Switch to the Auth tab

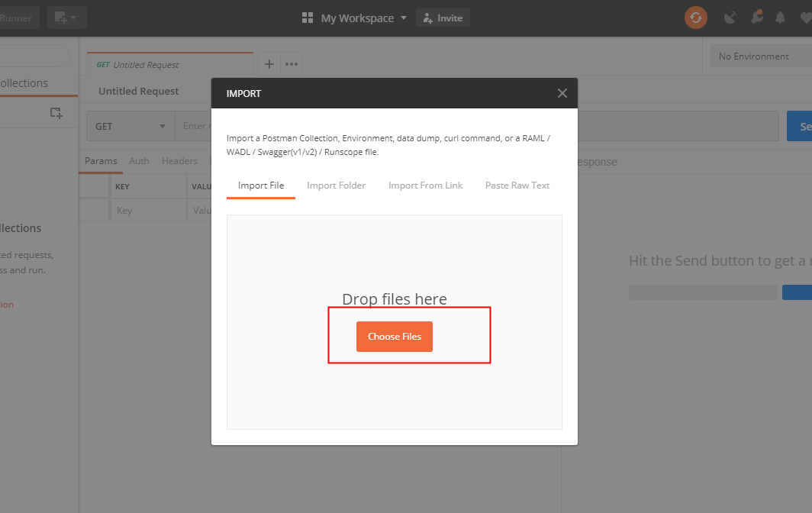coord(139,161)
